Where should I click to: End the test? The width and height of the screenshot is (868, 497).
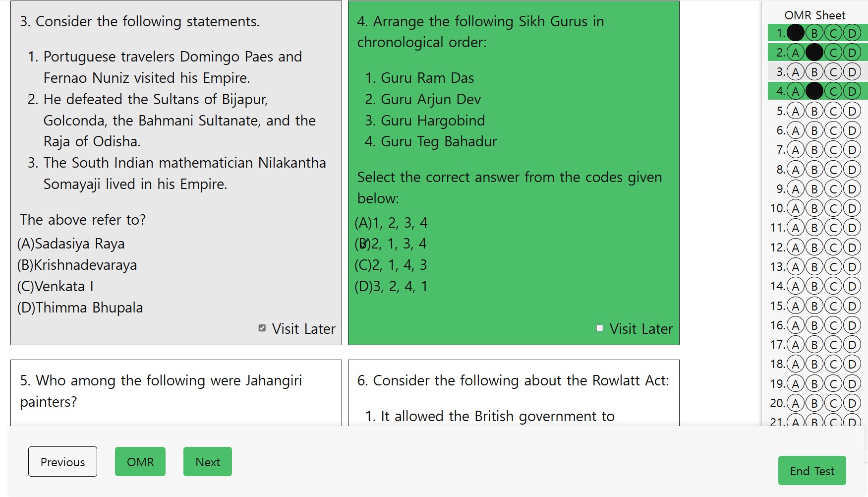point(811,471)
